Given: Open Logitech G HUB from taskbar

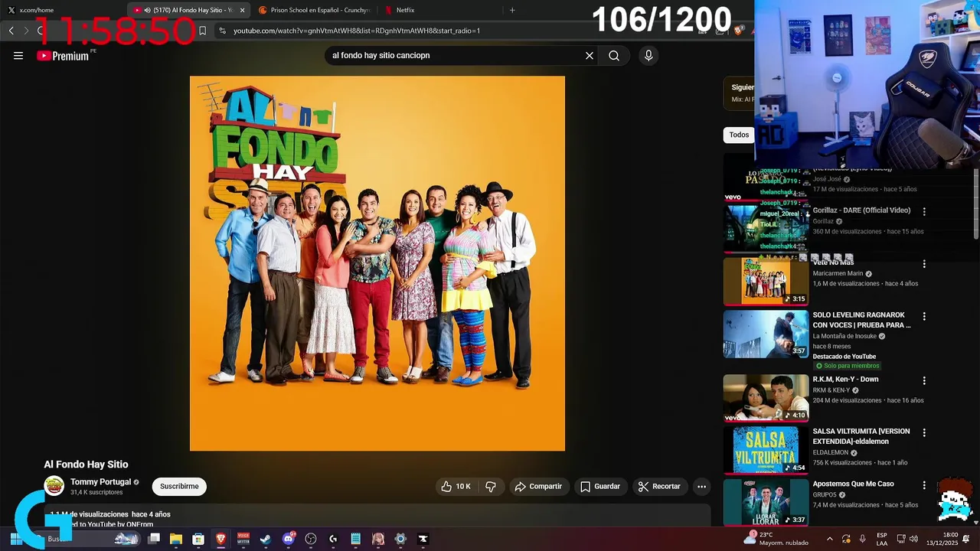Looking at the screenshot, I should click(x=333, y=539).
